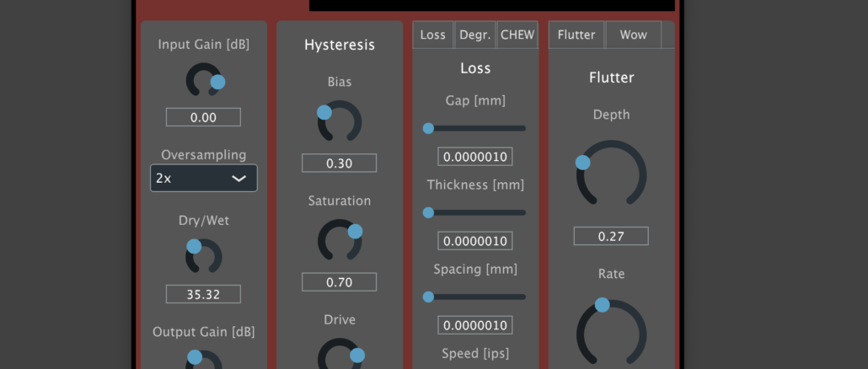Click the Dry/Wet knob
Viewport: 868px width, 369px height.
[x=203, y=255]
